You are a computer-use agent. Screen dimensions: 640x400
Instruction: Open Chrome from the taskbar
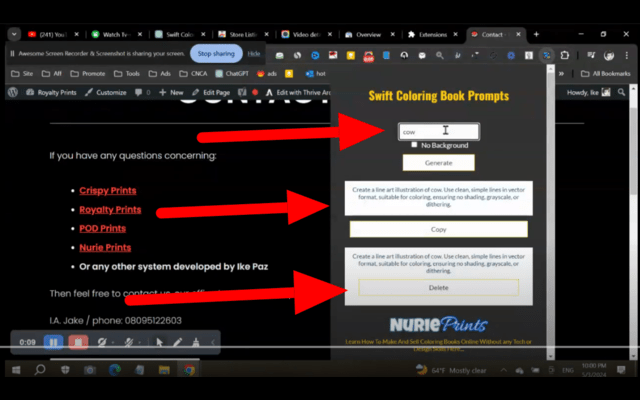pos(189,370)
